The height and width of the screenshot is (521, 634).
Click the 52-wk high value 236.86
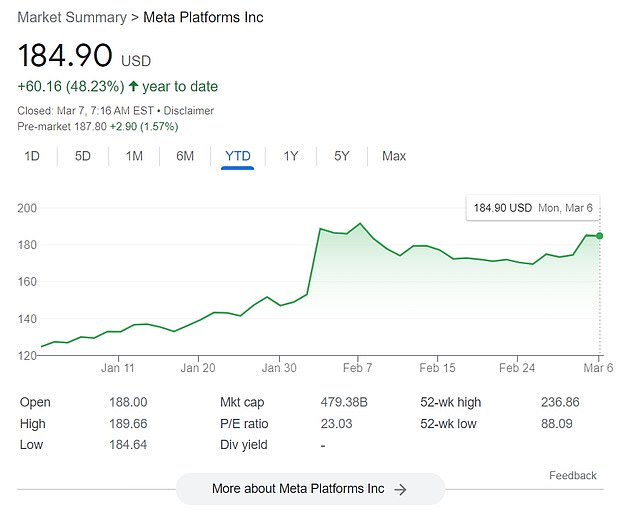click(x=560, y=402)
